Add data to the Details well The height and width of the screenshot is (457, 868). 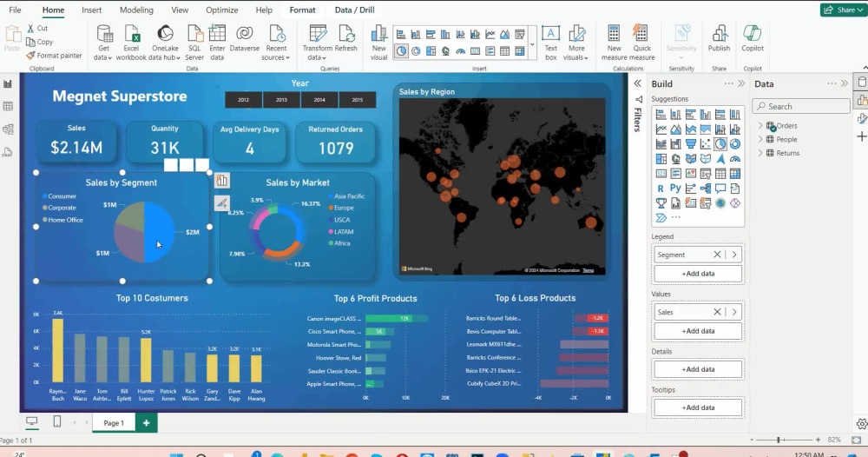698,369
